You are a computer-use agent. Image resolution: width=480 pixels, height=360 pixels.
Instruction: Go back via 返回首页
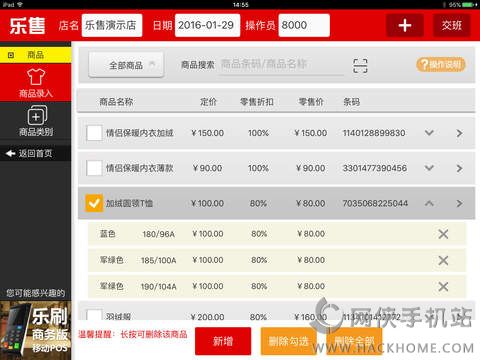[x=36, y=153]
